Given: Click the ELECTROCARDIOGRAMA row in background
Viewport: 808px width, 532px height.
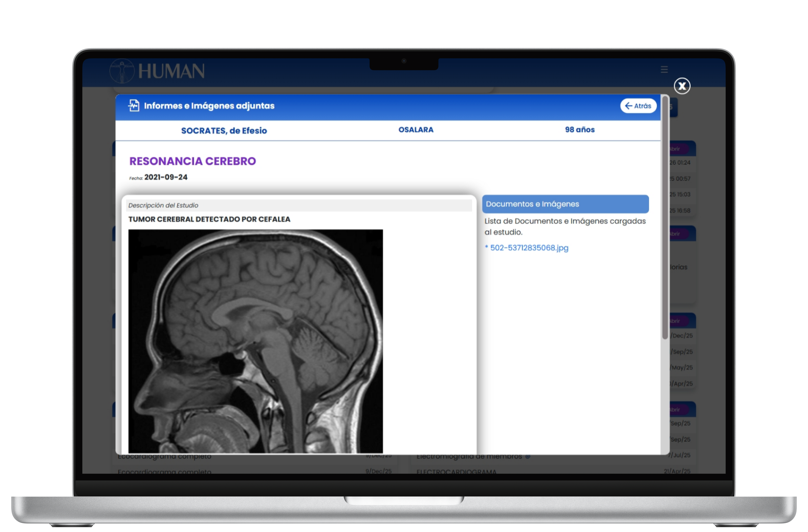Looking at the screenshot, I should [456, 472].
